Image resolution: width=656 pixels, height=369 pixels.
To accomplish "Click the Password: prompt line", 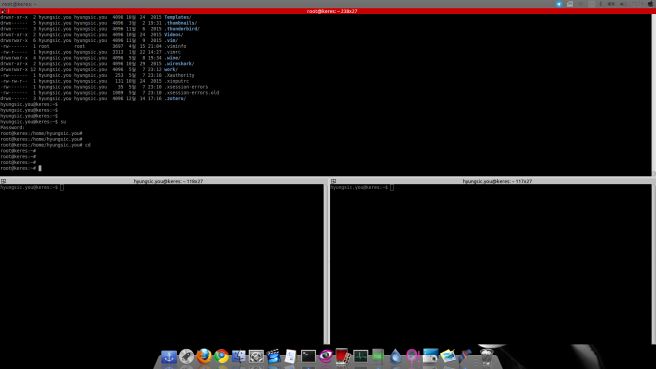I will pos(12,128).
